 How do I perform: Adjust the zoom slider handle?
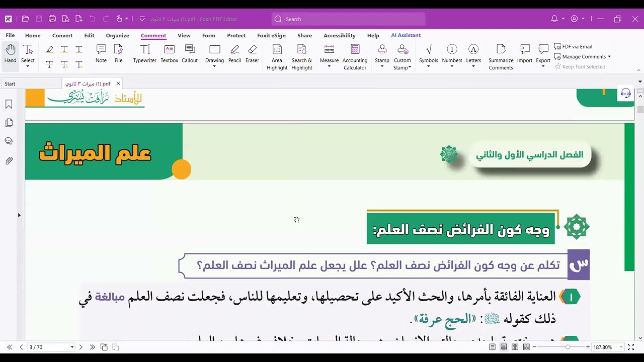[568, 347]
